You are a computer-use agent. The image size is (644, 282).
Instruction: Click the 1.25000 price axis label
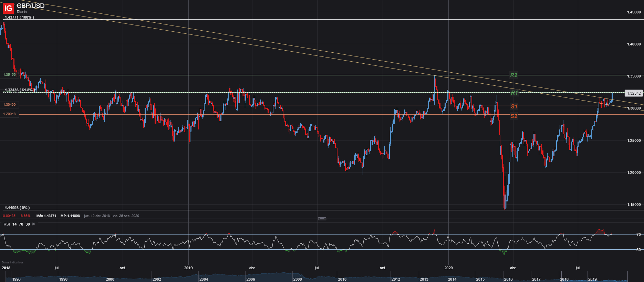click(634, 140)
